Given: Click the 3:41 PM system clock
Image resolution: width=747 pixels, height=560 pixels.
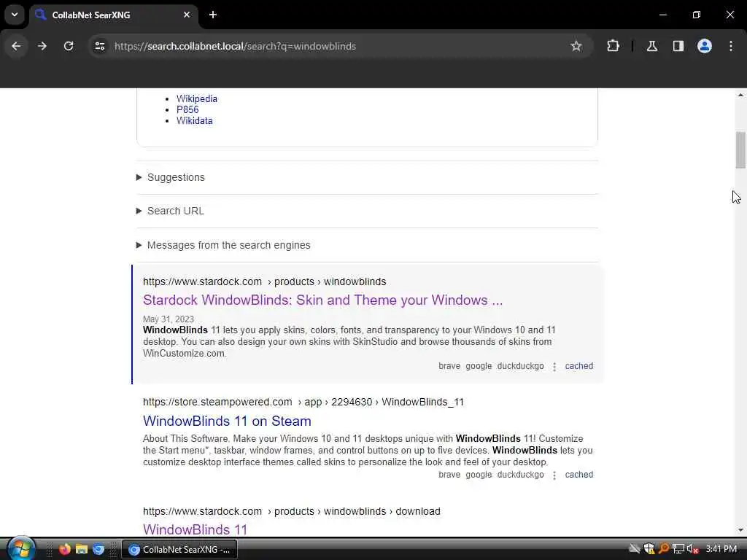Looking at the screenshot, I should coord(721,549).
